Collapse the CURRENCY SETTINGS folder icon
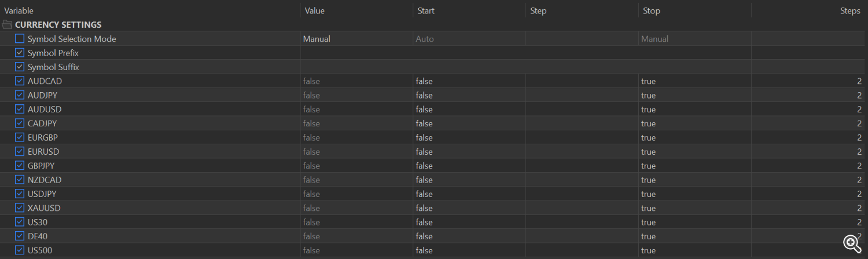This screenshot has height=259, width=868. pyautogui.click(x=7, y=25)
